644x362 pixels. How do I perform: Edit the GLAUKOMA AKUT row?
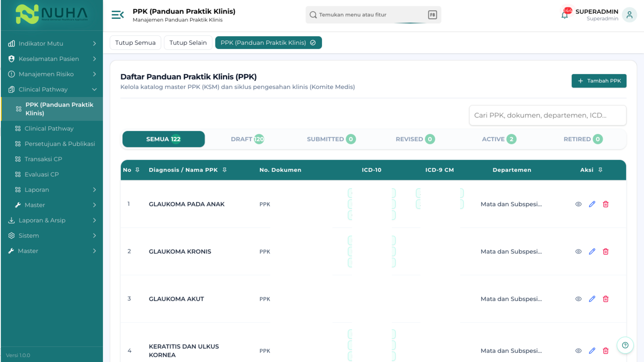tap(592, 299)
